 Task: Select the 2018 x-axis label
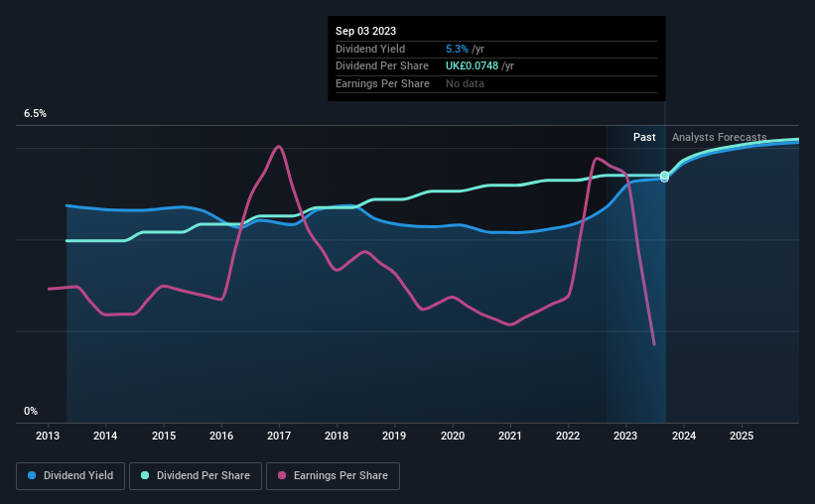coord(337,436)
